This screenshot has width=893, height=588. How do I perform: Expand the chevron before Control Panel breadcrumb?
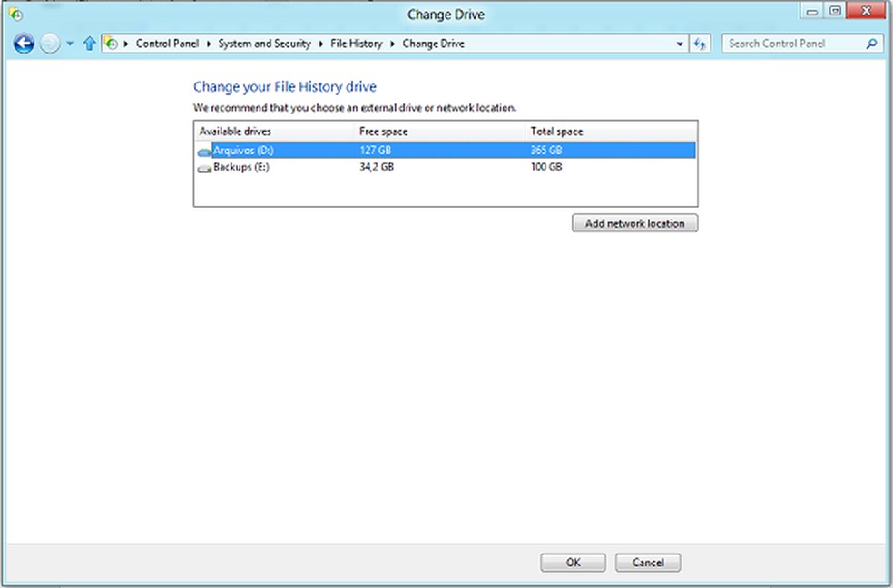click(x=126, y=44)
